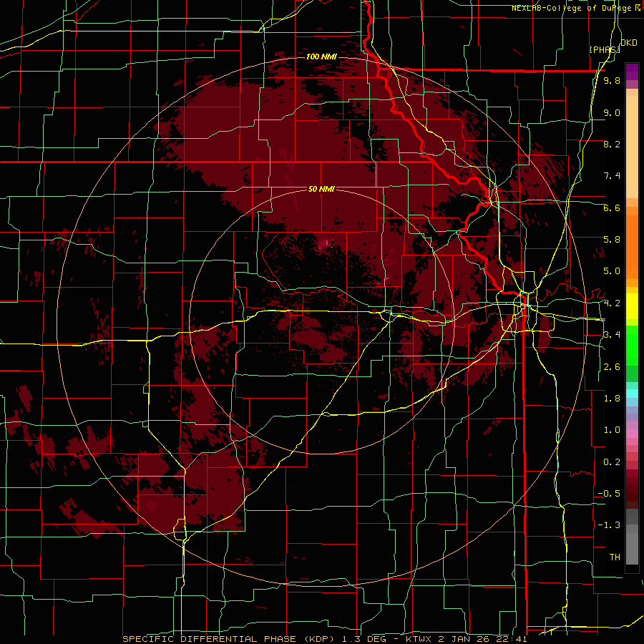Click the 50 NMI range ring label

coord(321,189)
